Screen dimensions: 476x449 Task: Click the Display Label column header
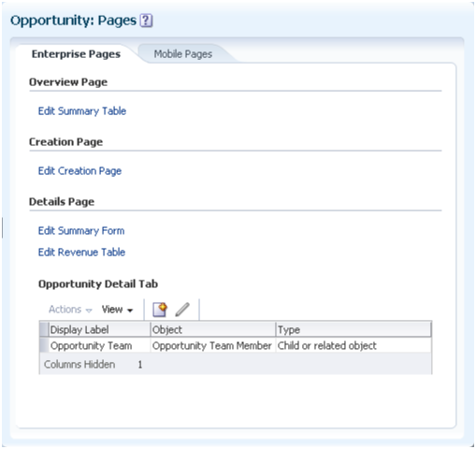point(99,329)
